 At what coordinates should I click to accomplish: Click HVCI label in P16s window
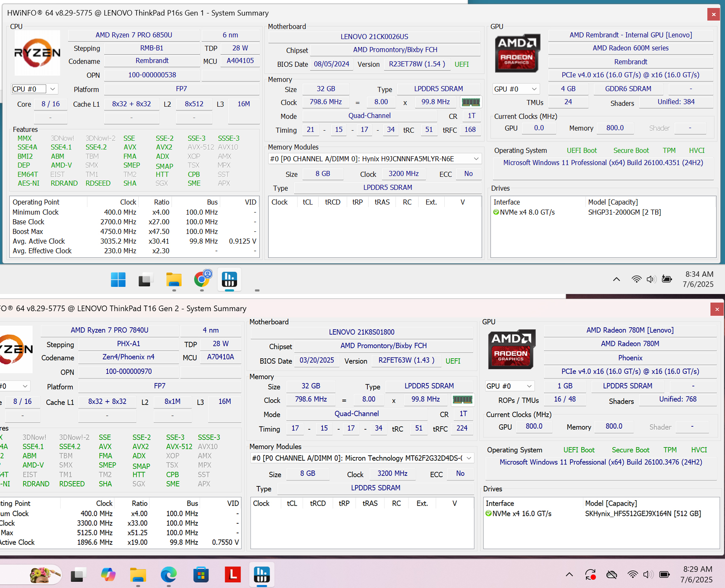point(697,150)
